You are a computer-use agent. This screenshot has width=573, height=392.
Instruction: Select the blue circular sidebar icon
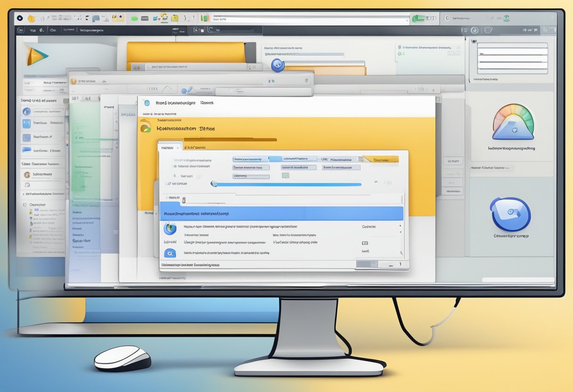(27, 112)
